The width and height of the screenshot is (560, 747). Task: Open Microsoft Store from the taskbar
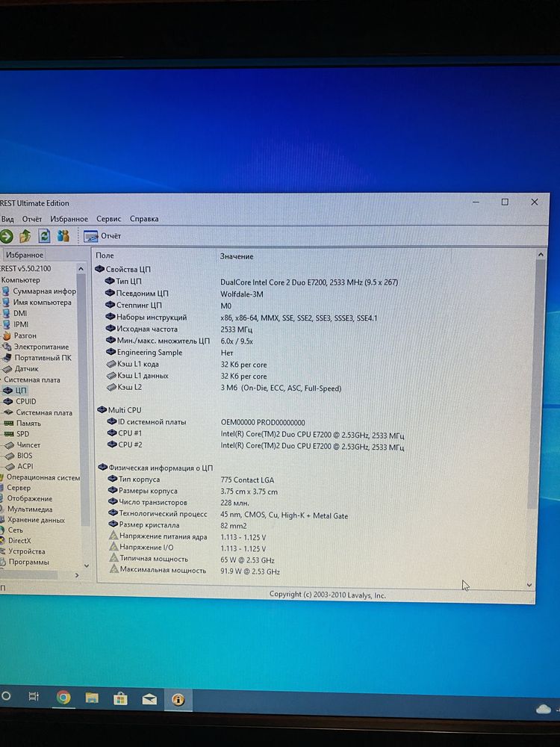click(120, 699)
